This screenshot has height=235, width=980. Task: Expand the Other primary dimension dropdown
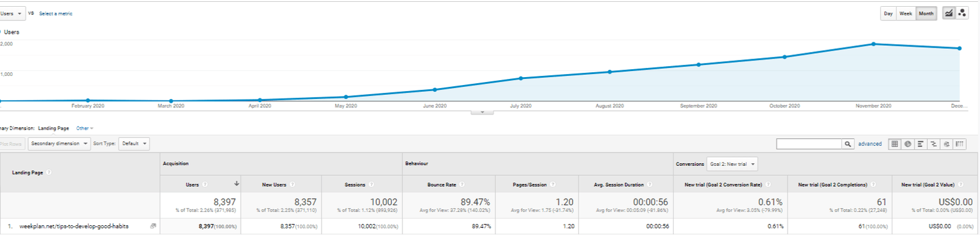[85, 129]
